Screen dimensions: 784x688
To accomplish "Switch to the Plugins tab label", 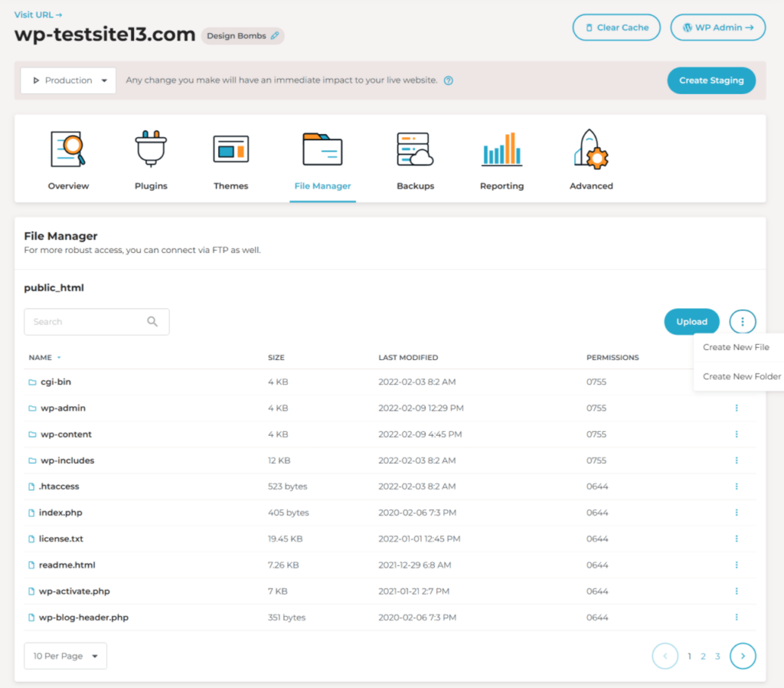I will point(151,186).
